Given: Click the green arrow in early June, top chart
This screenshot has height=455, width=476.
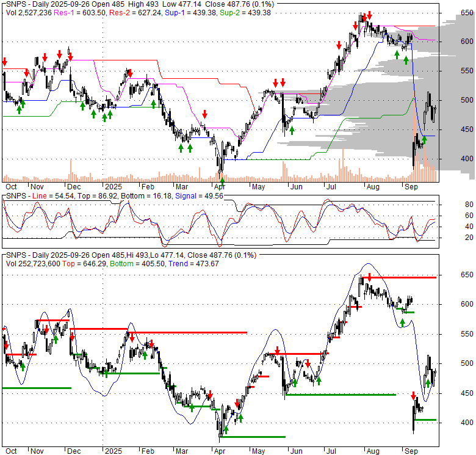Looking at the screenshot, I should point(292,131).
